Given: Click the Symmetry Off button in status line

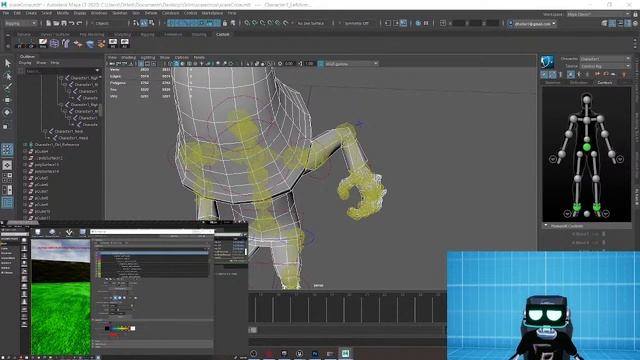Looking at the screenshot, I should point(356,24).
